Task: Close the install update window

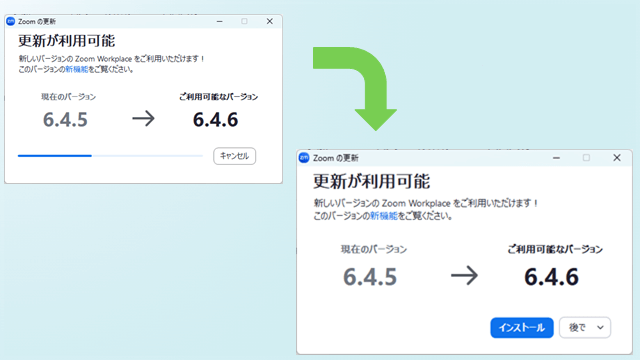Action: click(617, 158)
